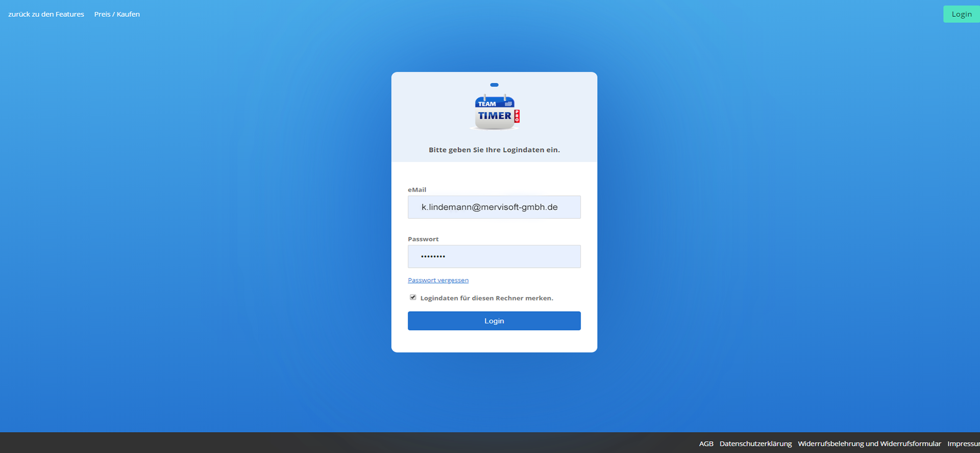Focus the Passwort input field
The width and height of the screenshot is (980, 453).
[x=494, y=257]
